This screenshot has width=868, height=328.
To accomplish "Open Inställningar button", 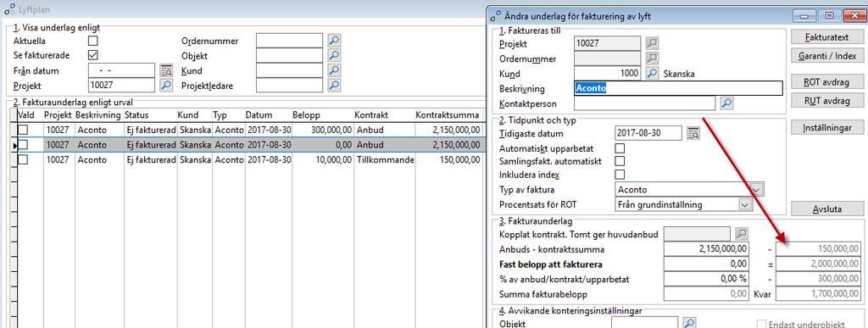I will [827, 127].
